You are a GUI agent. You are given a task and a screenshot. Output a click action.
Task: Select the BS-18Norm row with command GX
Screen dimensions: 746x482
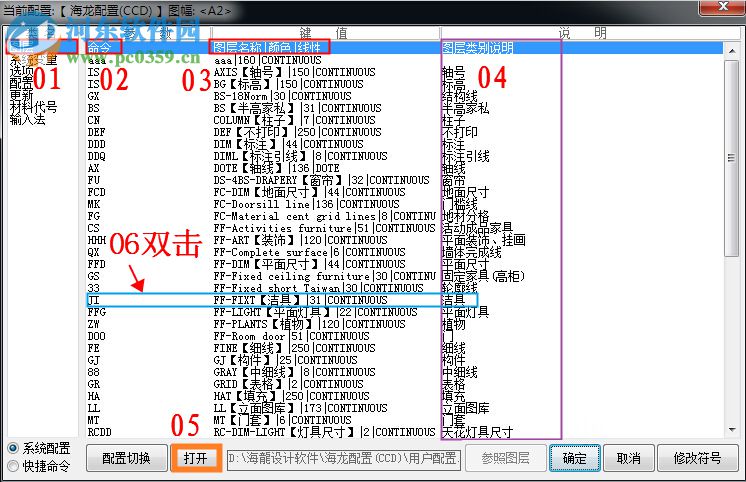(x=404, y=96)
